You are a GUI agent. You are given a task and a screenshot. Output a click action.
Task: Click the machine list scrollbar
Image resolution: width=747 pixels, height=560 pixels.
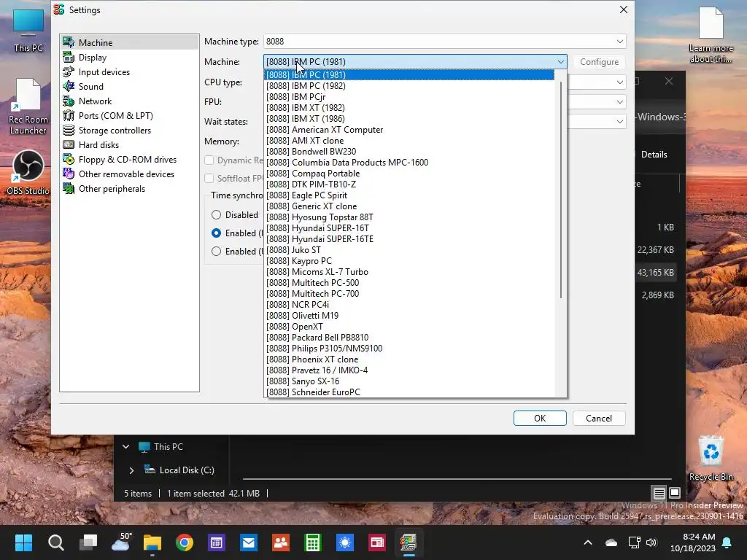(561, 190)
